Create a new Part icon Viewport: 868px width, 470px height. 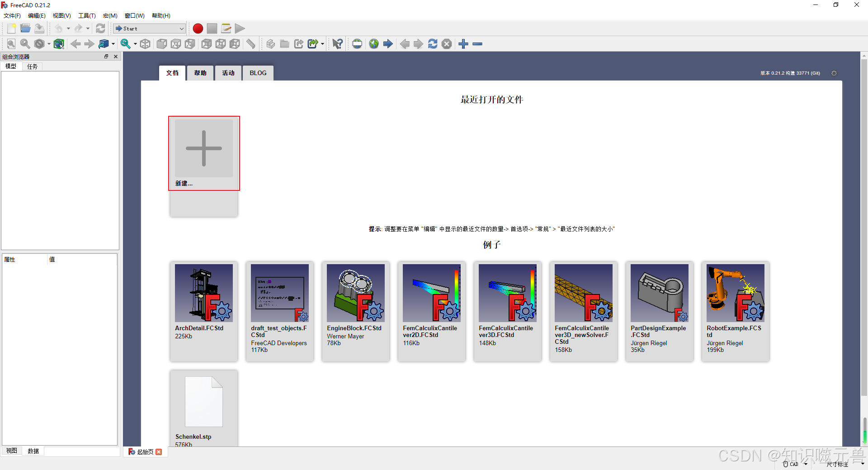click(x=270, y=44)
